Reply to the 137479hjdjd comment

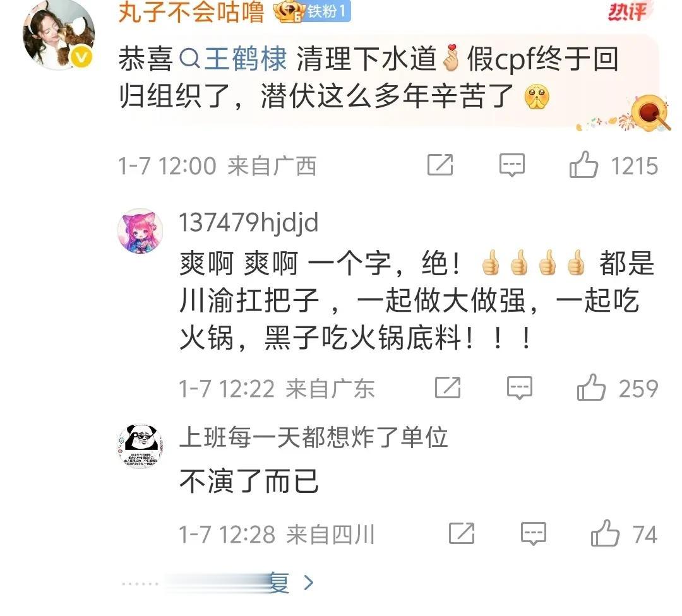[519, 388]
